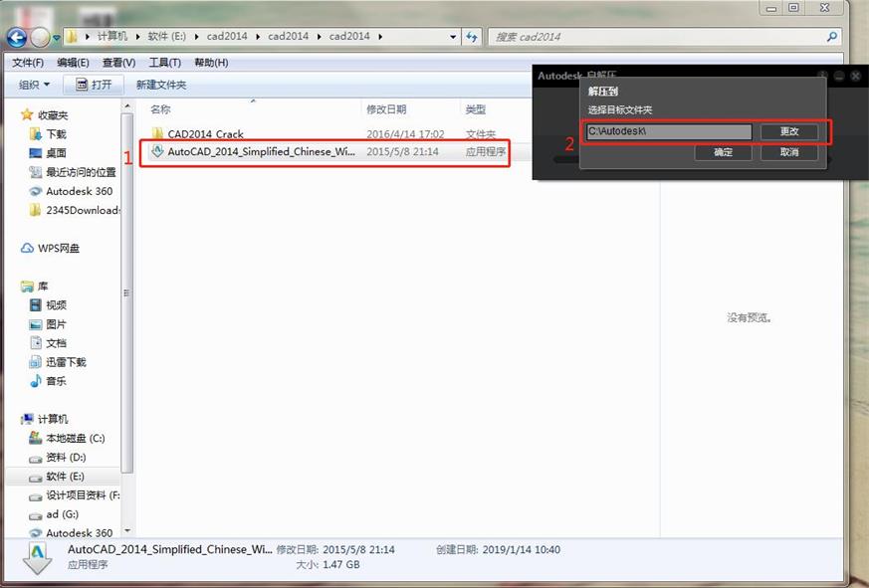
Task: Open the 工具(T) menu
Action: pyautogui.click(x=164, y=63)
